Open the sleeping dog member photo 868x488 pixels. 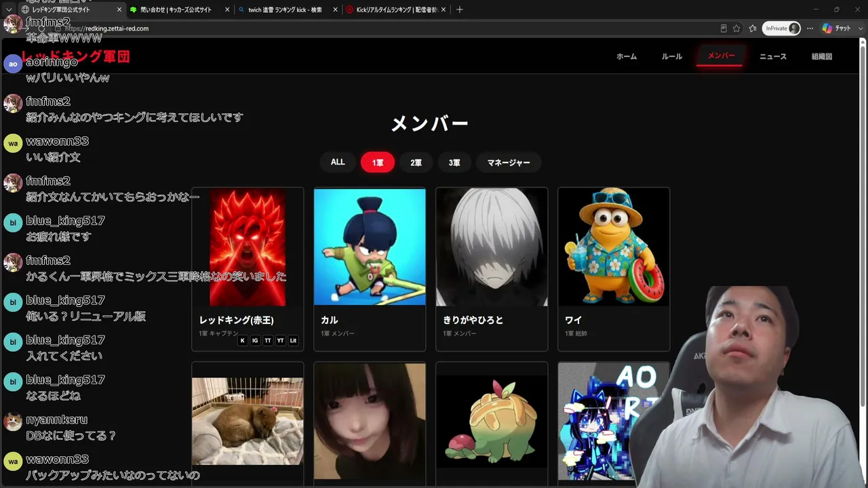tap(248, 422)
